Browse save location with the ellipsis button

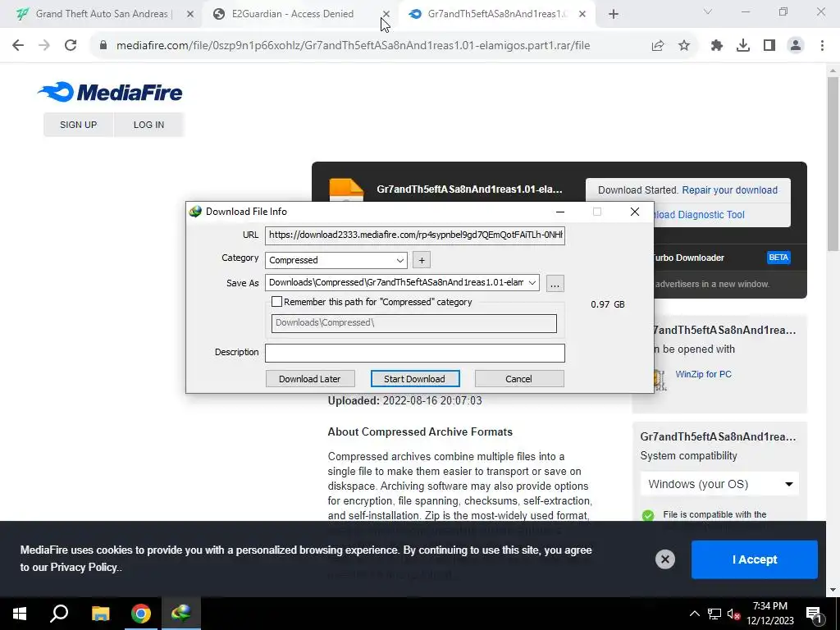(555, 283)
